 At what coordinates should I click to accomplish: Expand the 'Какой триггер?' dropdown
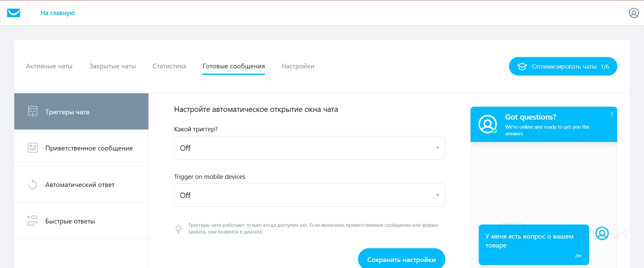click(x=309, y=148)
